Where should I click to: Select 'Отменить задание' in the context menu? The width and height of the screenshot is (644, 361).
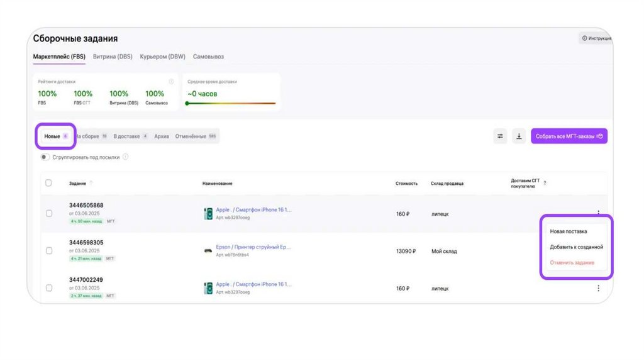[x=572, y=262]
